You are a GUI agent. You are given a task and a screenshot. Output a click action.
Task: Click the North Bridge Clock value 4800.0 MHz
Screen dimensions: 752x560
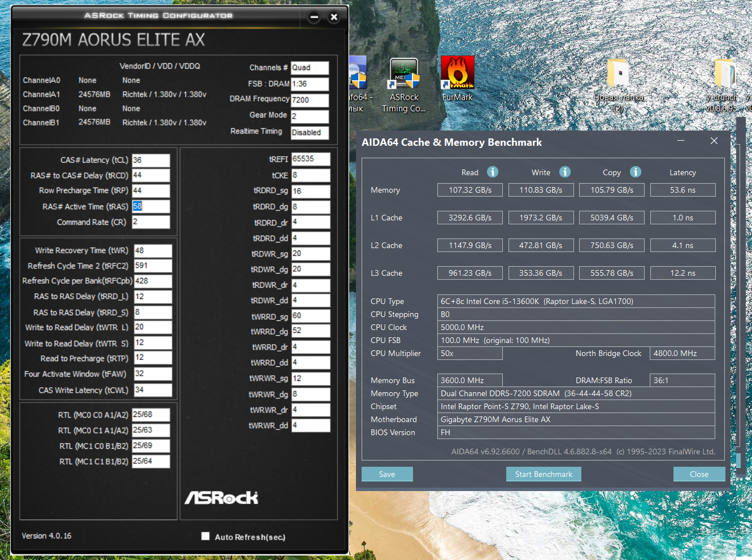(683, 353)
